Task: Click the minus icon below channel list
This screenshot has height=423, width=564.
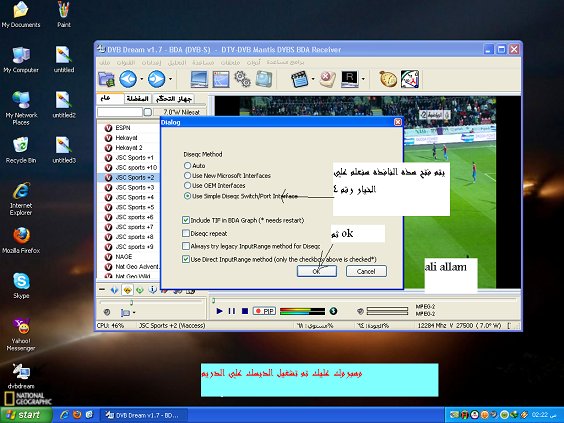Action: (x=102, y=290)
